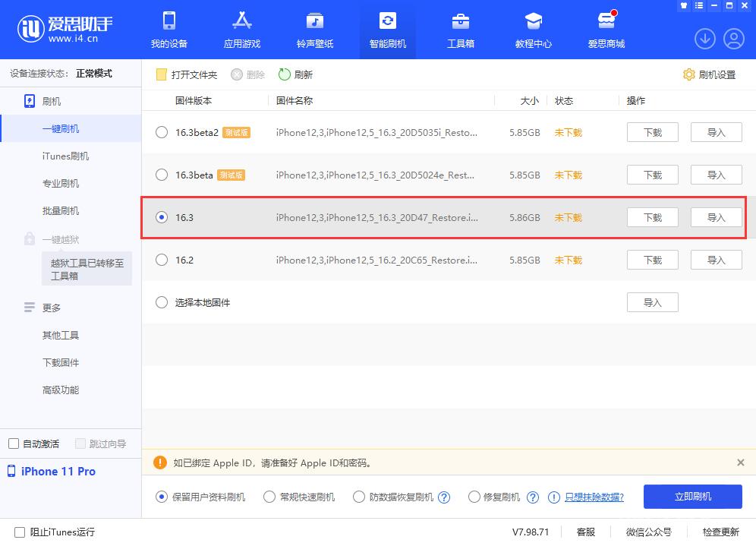
Task: Select the 16.2 firmware radio button
Action: (161, 260)
